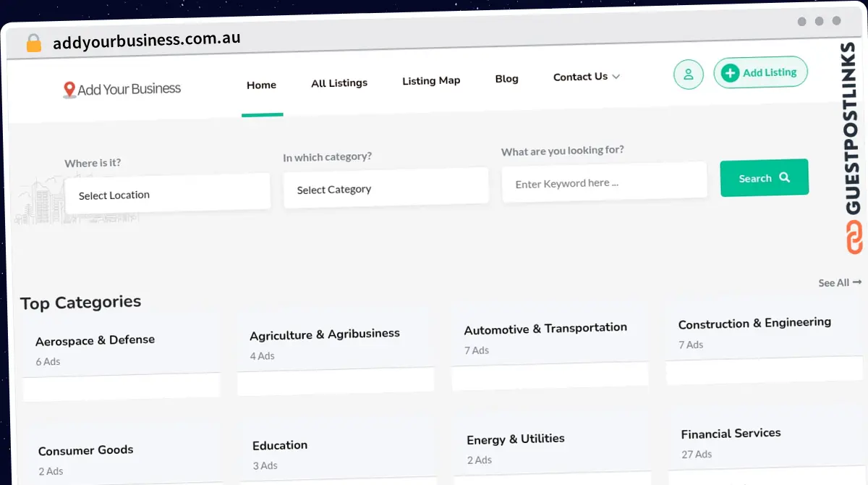Open Construction & Engineering category
Image resolution: width=868 pixels, height=485 pixels.
click(x=754, y=323)
